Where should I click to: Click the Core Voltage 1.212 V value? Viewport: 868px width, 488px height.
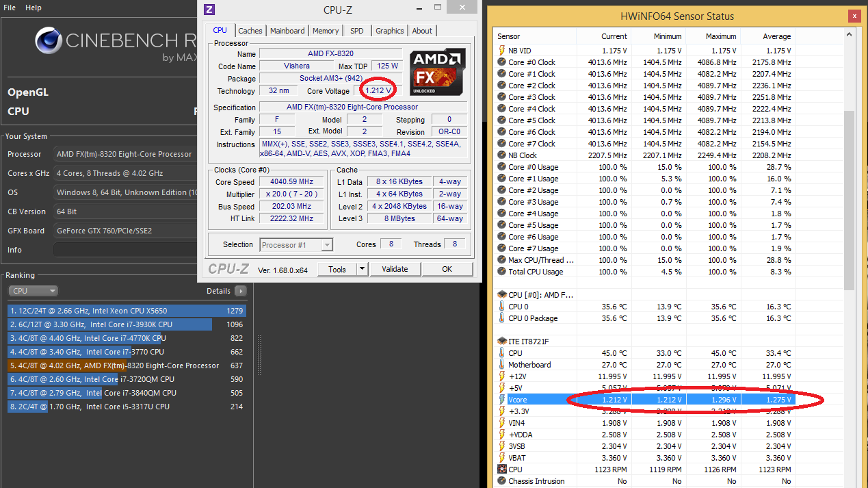point(378,90)
